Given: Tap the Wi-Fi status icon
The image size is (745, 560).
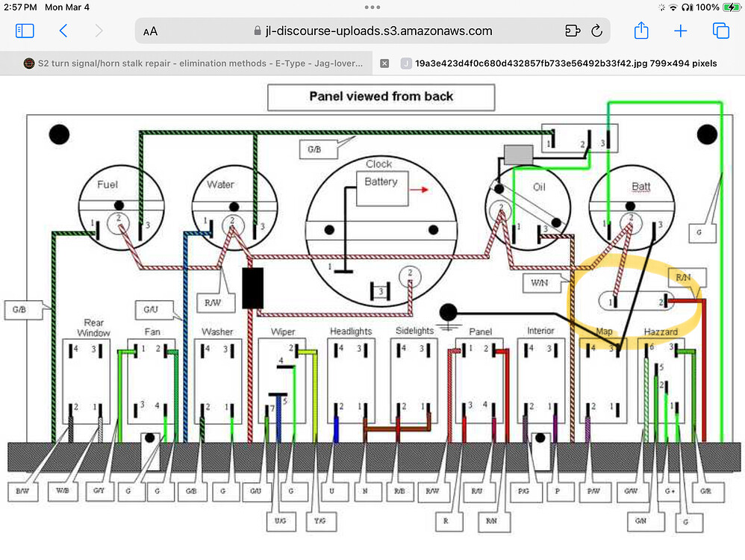Looking at the screenshot, I should (x=673, y=7).
